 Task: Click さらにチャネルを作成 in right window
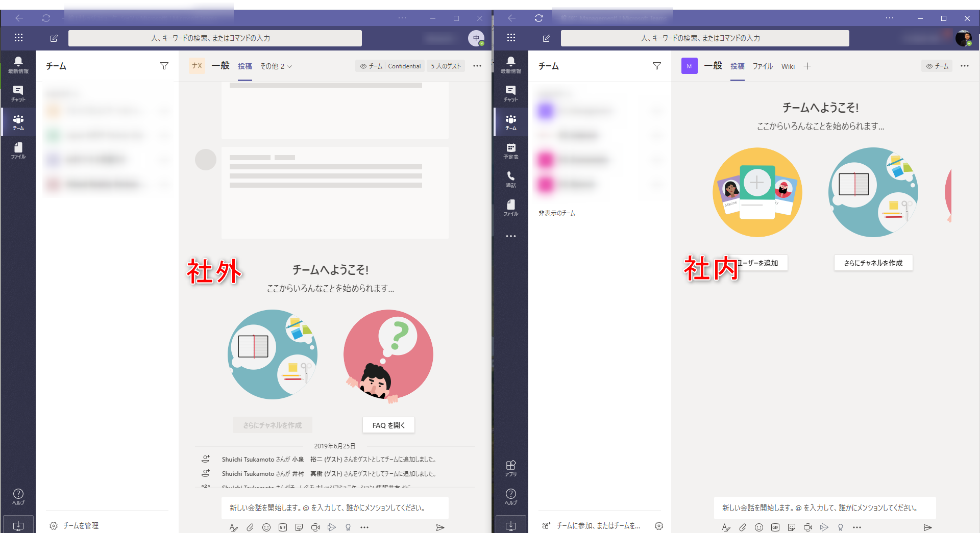pyautogui.click(x=873, y=263)
